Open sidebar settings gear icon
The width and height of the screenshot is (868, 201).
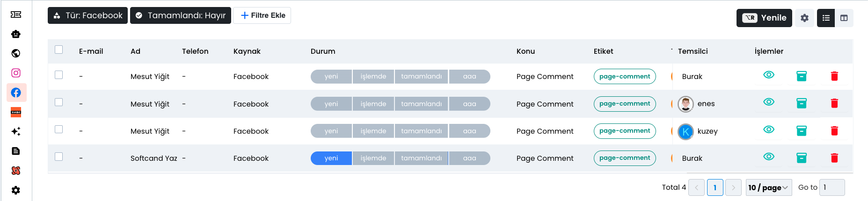point(16,190)
